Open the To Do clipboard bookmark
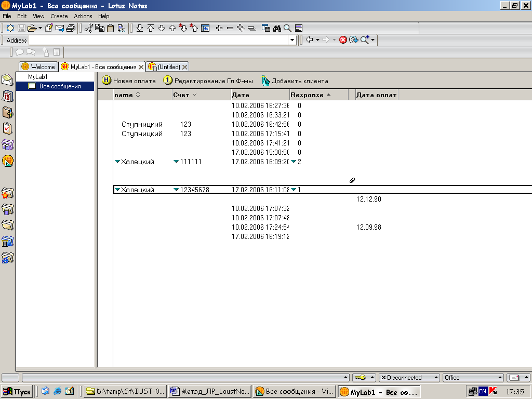This screenshot has width=532, height=399. click(7, 128)
